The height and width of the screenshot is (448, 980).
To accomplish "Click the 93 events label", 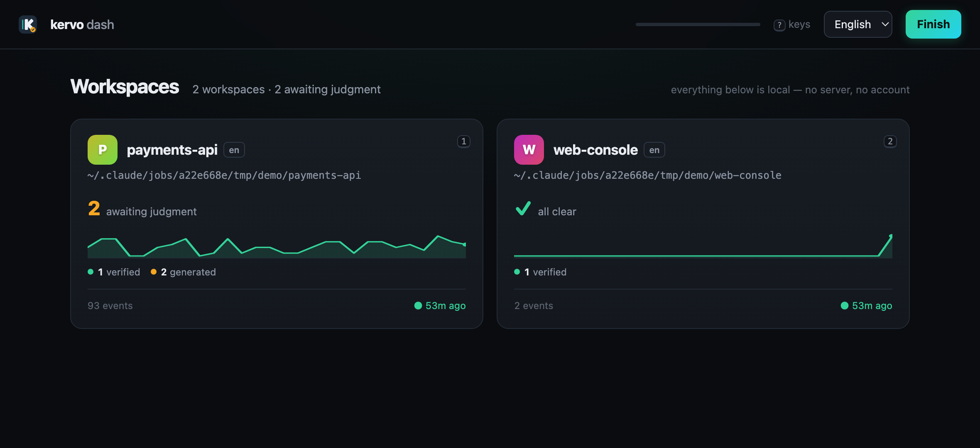I will (110, 306).
